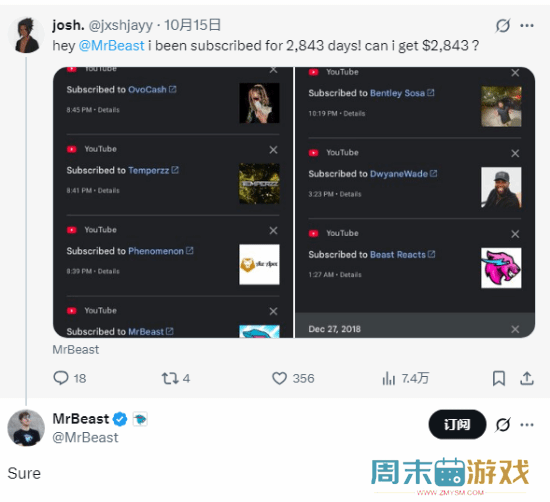Open left screenshot showing Temperzz subscription
The width and height of the screenshot is (550, 502).
(x=173, y=202)
